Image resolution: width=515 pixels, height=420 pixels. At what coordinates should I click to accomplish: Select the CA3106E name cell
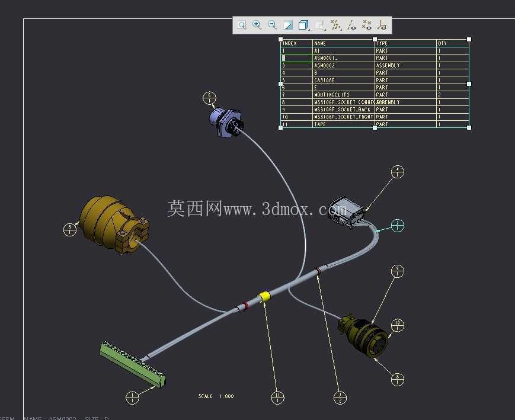(x=344, y=80)
